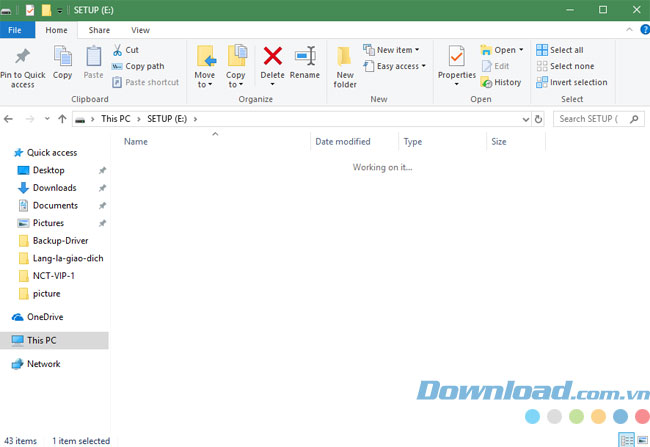Open the File menu
Screen dimensions: 650x447
coord(15,30)
